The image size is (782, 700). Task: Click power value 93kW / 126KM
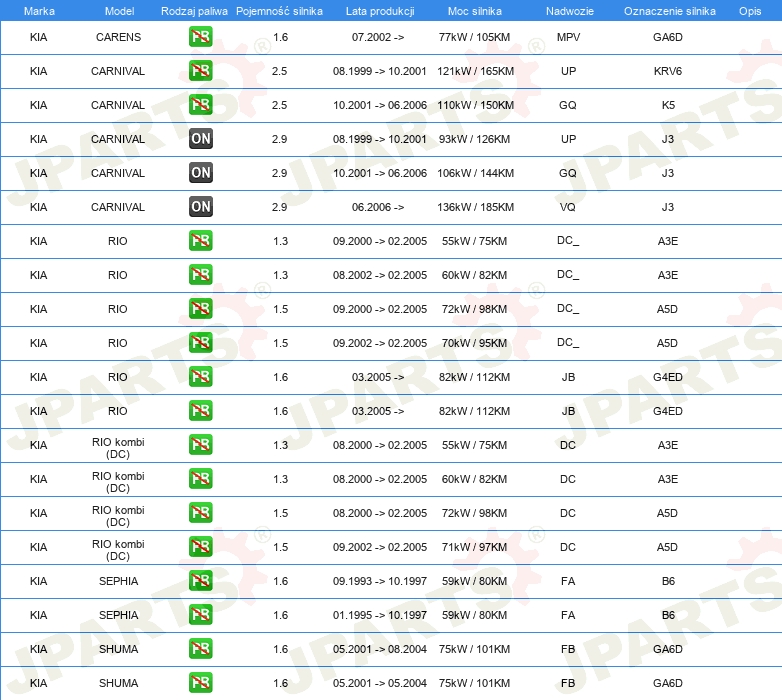[x=474, y=139]
